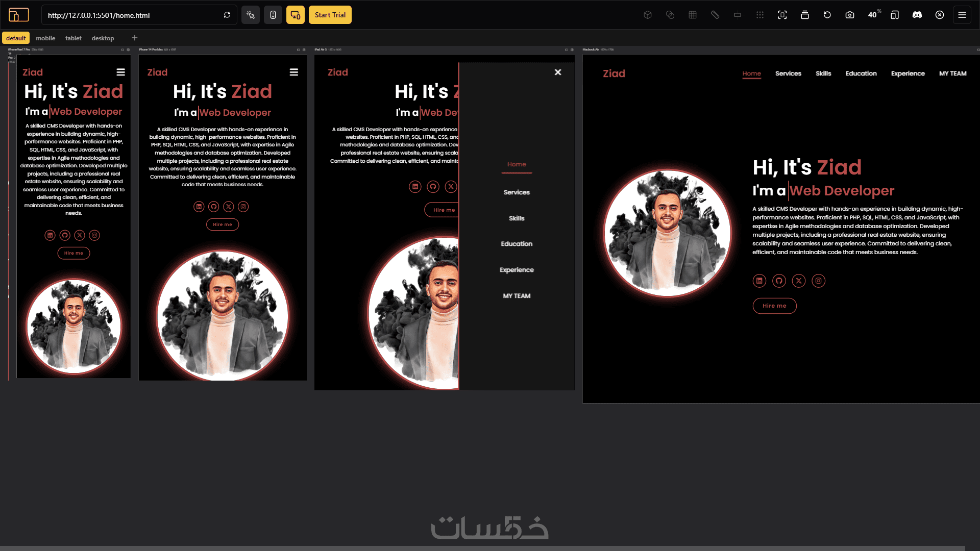Open the main hamburger menu at top right
The image size is (980, 551).
[x=962, y=15]
